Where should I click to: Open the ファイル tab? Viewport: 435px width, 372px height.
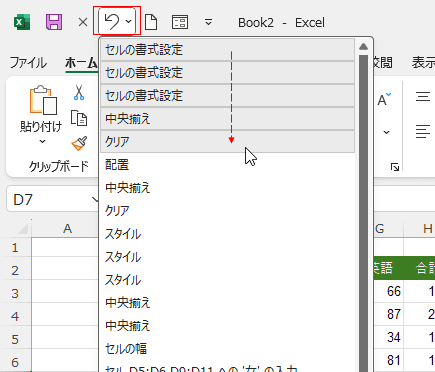click(x=28, y=63)
